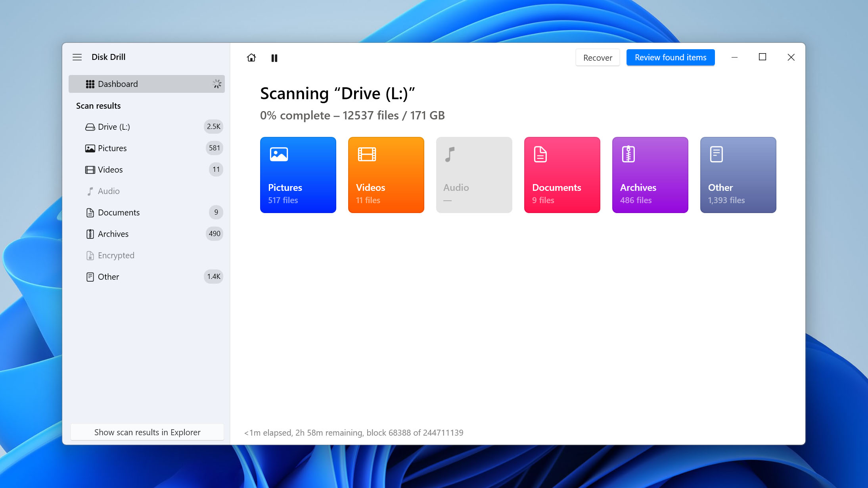Click the file icon on Other card
Image resolution: width=868 pixels, height=488 pixels.
[x=717, y=154]
